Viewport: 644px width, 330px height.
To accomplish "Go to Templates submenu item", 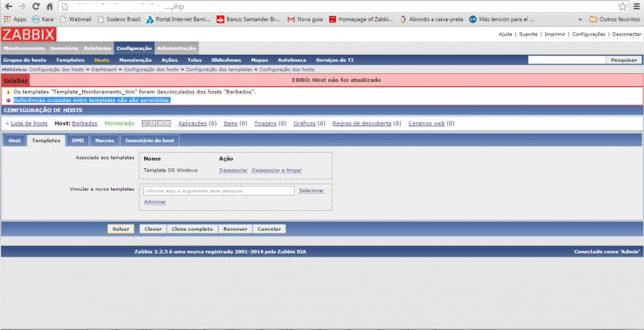I will pyautogui.click(x=70, y=60).
